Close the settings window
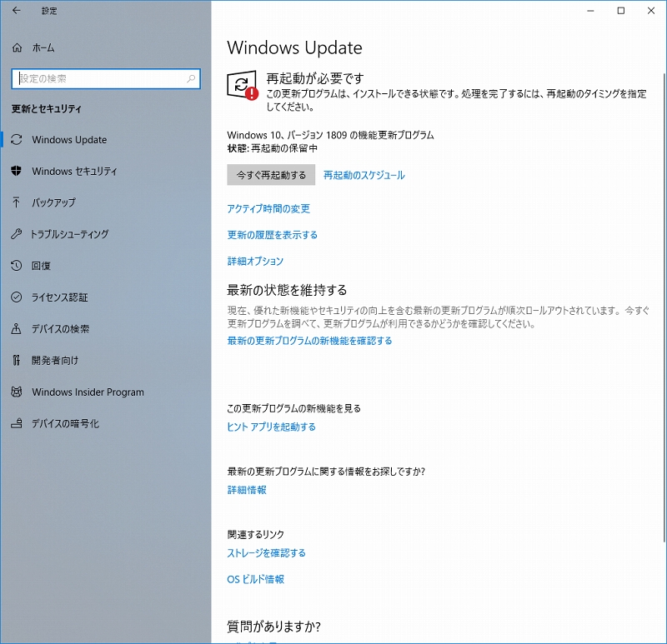 tap(651, 11)
